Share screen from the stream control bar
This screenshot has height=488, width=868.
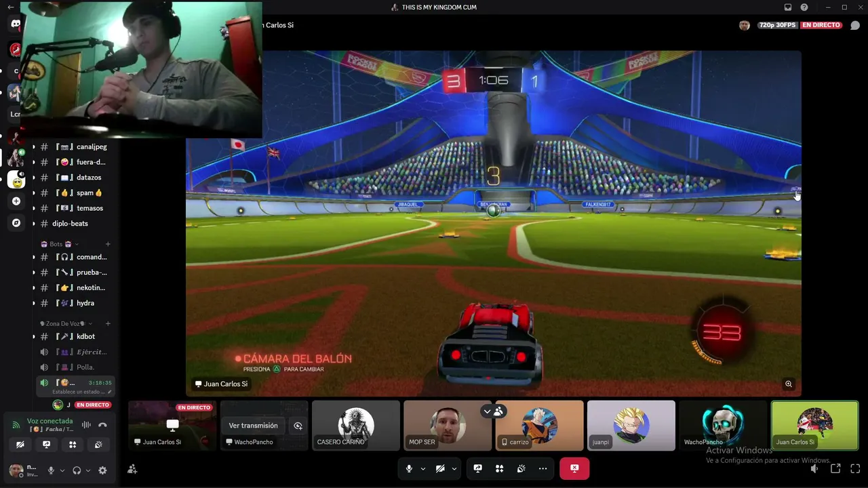tap(477, 468)
